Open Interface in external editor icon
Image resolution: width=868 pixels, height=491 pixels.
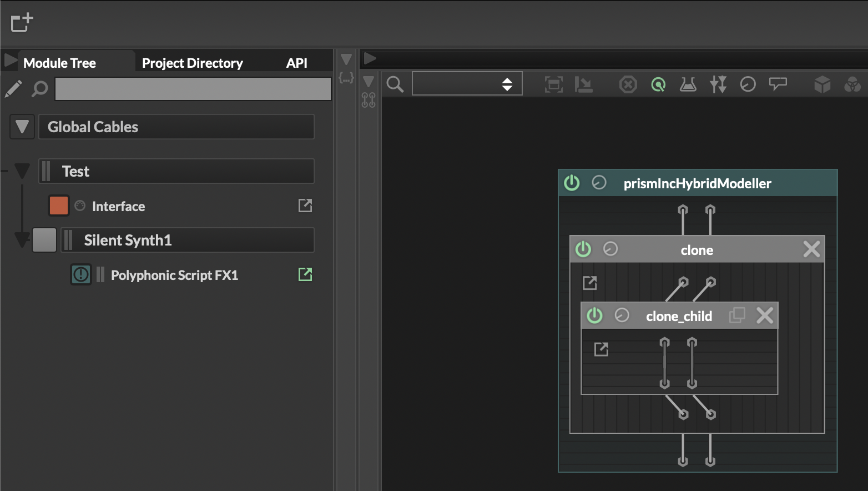tap(305, 206)
